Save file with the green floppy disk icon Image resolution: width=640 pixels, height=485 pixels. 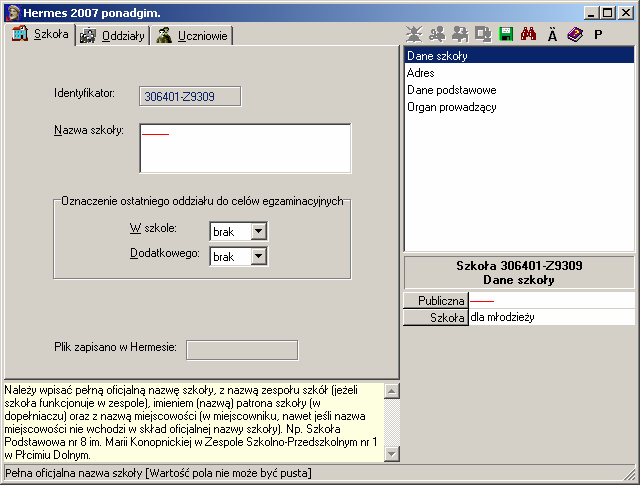pos(506,35)
